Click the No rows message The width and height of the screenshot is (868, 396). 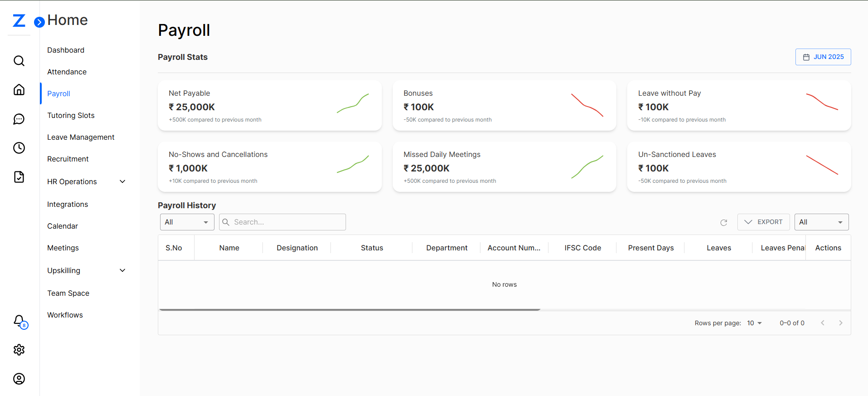[x=504, y=284]
